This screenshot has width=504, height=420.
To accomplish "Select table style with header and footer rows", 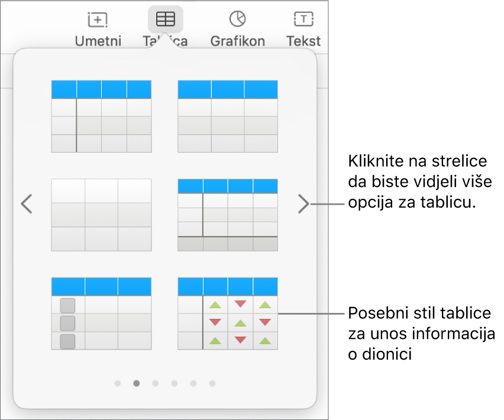I will [x=228, y=215].
